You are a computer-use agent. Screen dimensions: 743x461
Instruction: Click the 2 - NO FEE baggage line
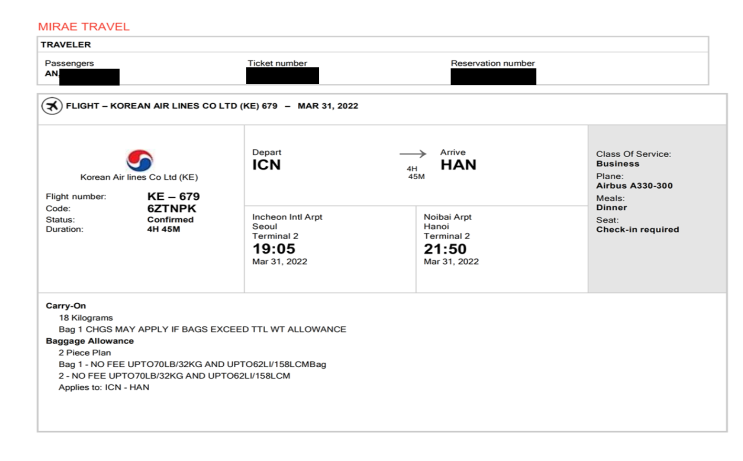tap(174, 376)
